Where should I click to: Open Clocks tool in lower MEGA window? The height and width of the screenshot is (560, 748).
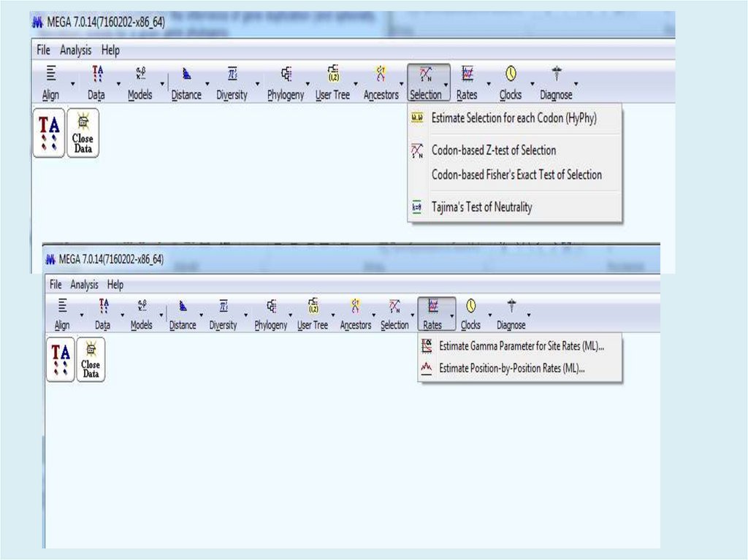click(471, 315)
